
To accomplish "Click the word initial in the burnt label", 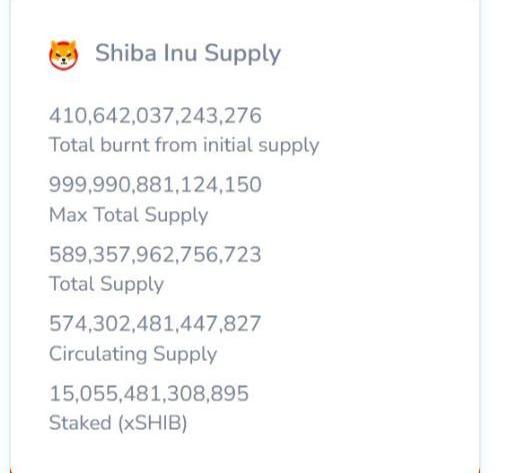I will click(x=227, y=145).
